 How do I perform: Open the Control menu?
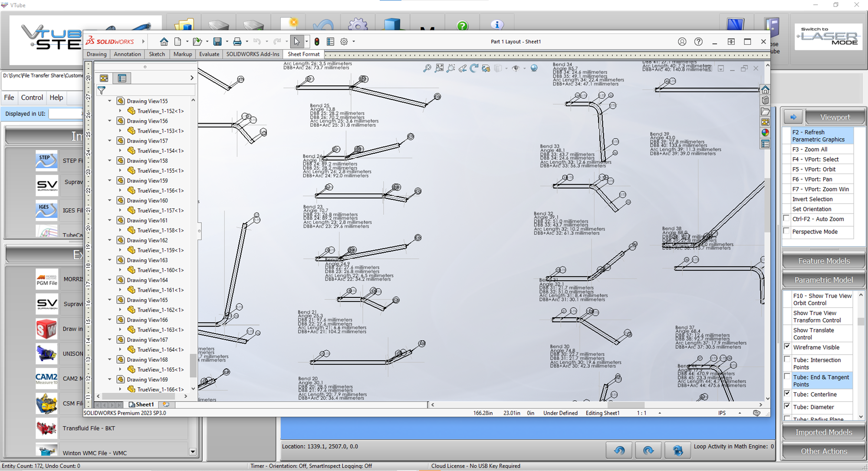point(32,98)
